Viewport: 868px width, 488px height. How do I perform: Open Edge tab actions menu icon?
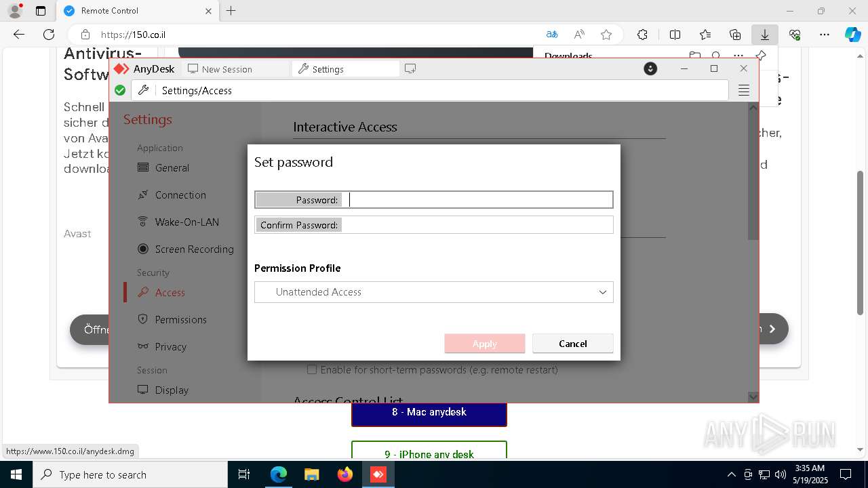point(41,11)
